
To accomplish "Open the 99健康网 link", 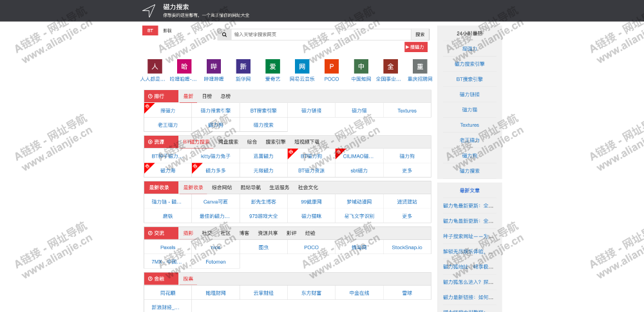I will click(311, 201).
